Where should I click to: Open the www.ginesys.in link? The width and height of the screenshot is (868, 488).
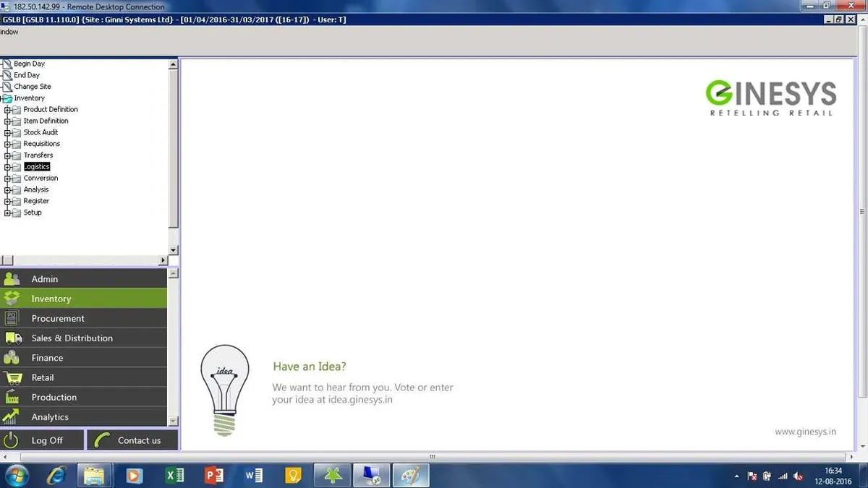pyautogui.click(x=805, y=432)
